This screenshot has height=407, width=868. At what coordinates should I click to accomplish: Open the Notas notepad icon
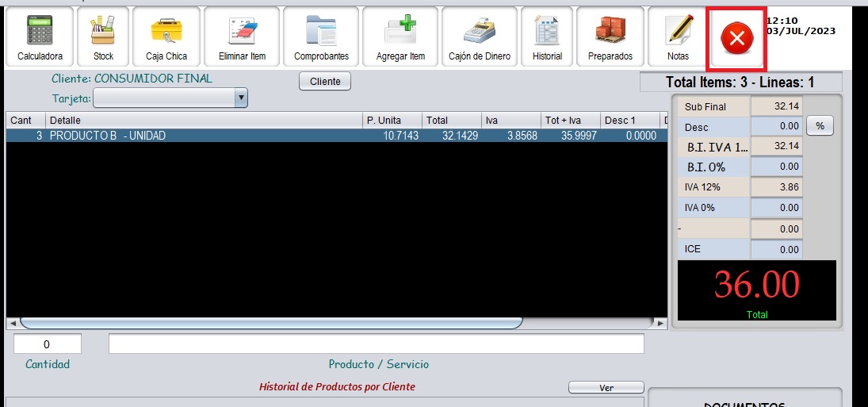(x=678, y=37)
